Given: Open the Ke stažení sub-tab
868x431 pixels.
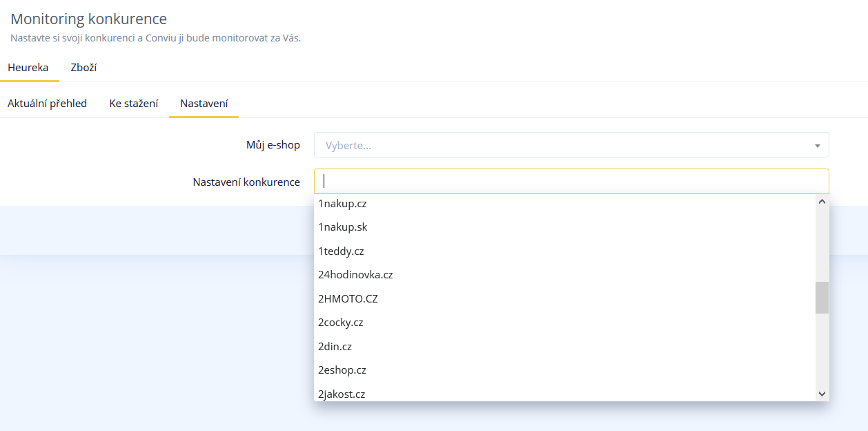Looking at the screenshot, I should click(x=133, y=104).
